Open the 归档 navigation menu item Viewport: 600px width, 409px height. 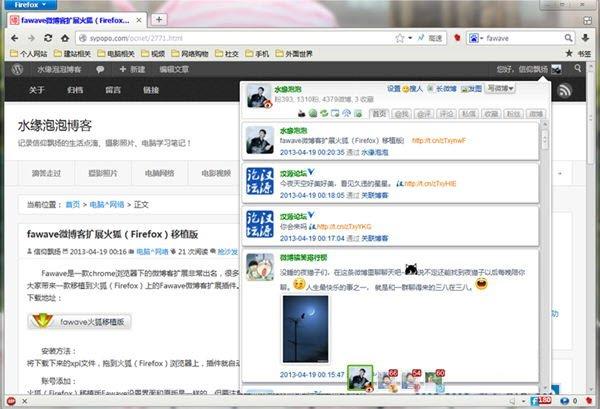pos(75,90)
